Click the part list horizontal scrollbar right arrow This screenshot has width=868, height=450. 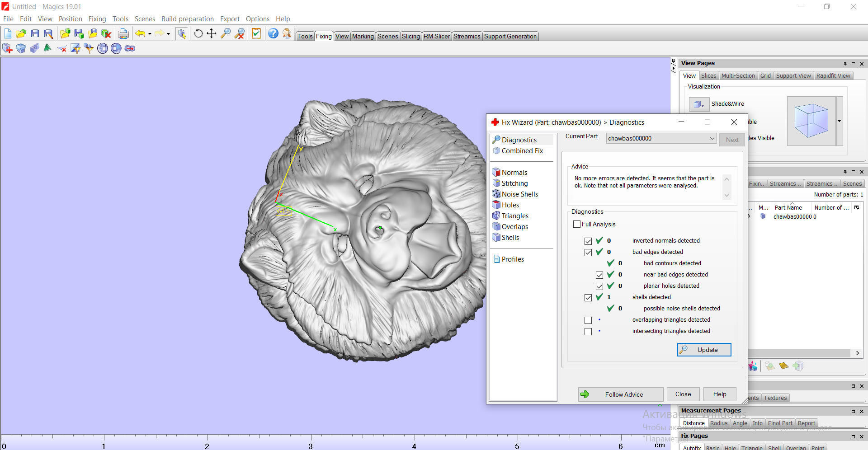(858, 353)
